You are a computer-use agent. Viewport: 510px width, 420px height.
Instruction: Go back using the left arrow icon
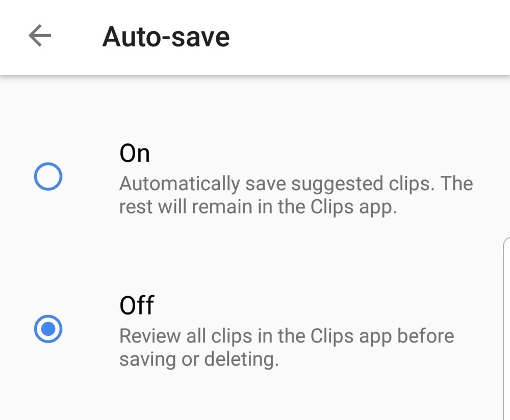(x=40, y=36)
